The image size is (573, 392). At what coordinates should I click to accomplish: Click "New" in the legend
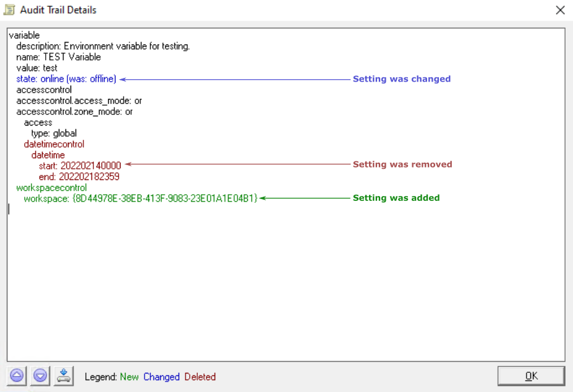coord(129,377)
